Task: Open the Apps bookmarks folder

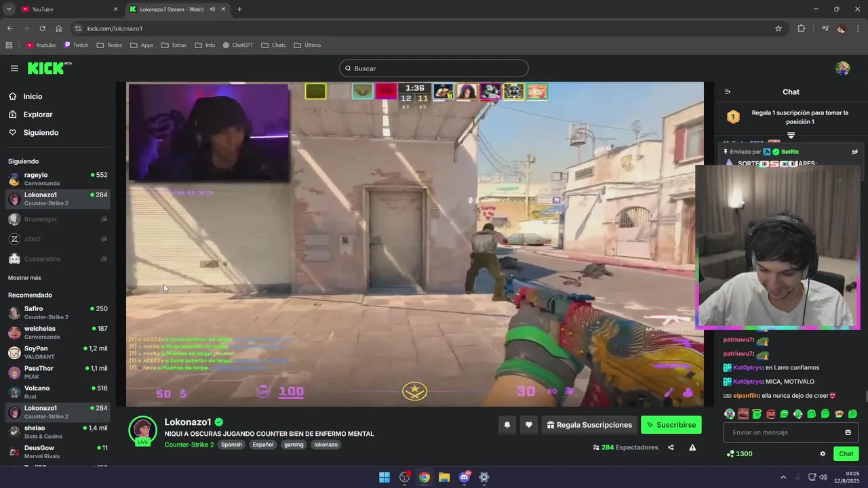Action: 142,45
